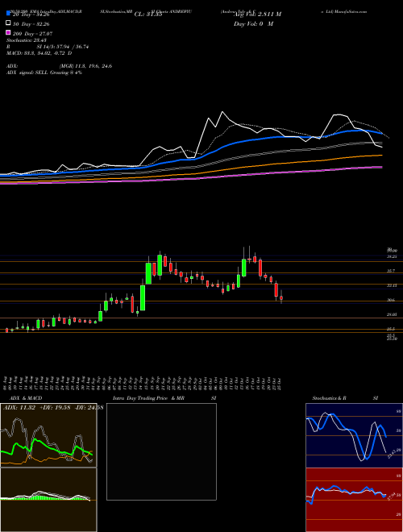Open the 'Stochastics & RSI' panel title
The image size is (403, 532).
345,398
